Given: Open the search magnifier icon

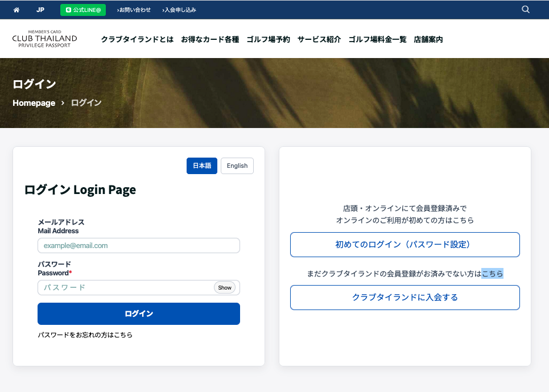Looking at the screenshot, I should pos(526,10).
